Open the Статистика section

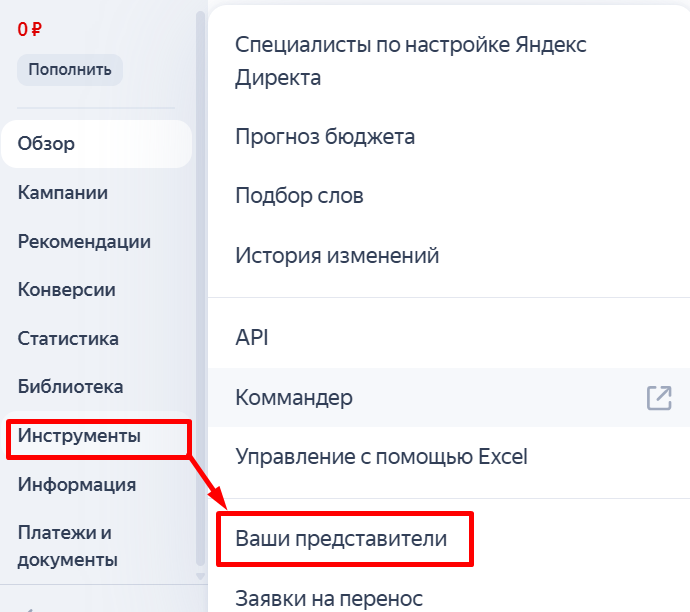pyautogui.click(x=68, y=338)
